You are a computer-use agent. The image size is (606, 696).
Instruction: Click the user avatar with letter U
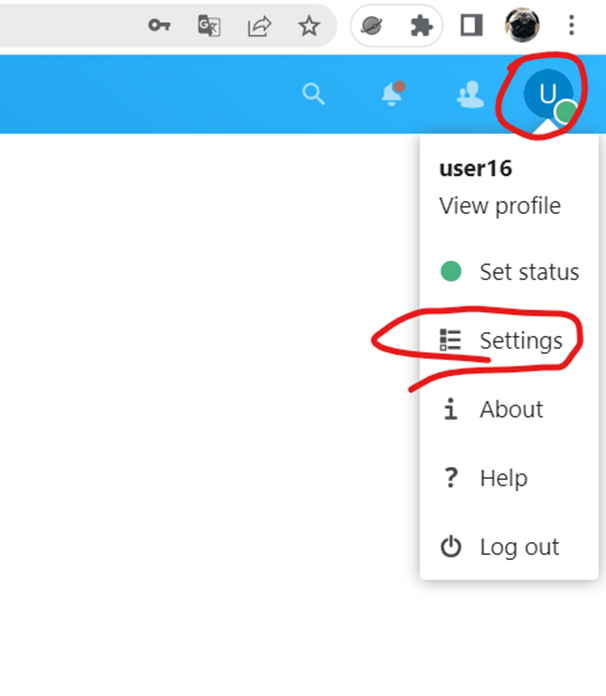pyautogui.click(x=548, y=94)
